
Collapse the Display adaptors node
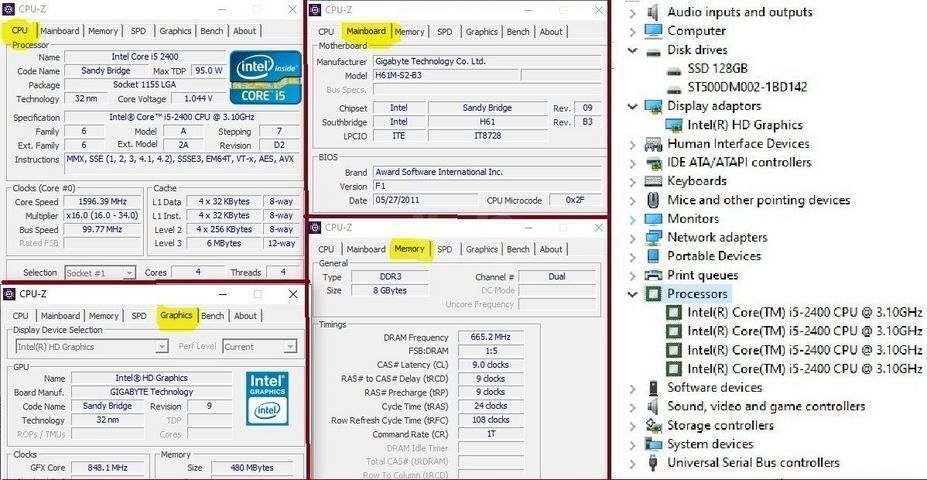point(633,106)
